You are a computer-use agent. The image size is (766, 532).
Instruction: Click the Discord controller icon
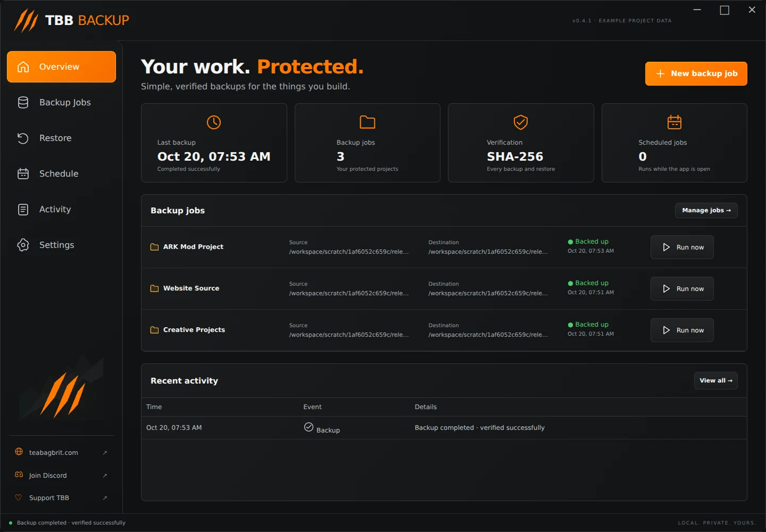[x=19, y=475]
